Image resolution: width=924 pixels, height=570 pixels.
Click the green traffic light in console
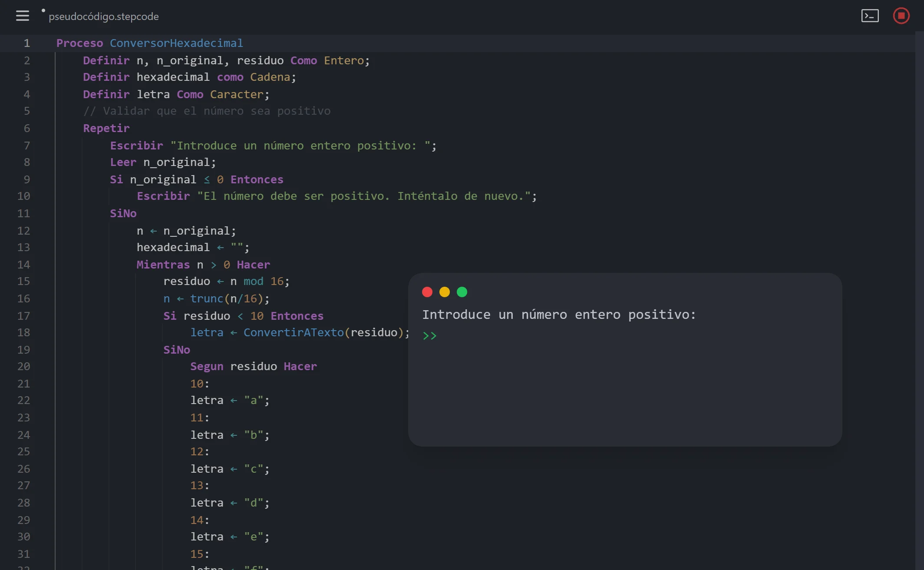coord(462,292)
